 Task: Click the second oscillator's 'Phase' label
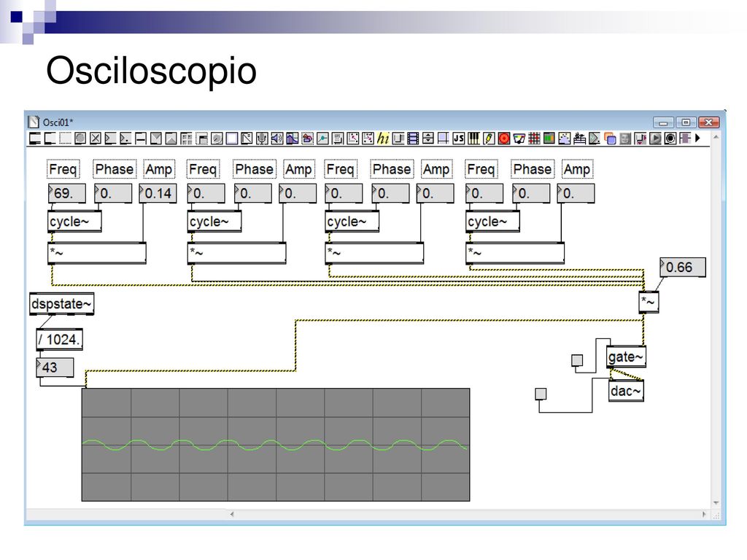coord(255,169)
